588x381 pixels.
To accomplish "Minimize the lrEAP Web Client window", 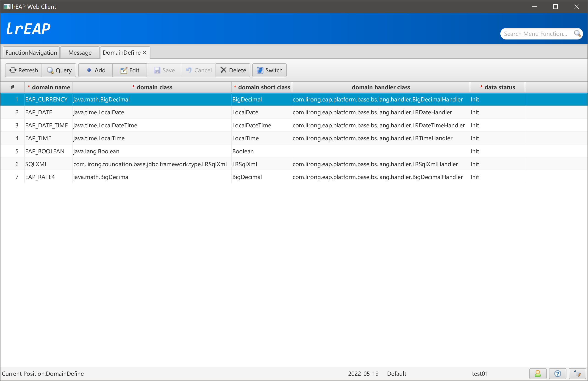I will click(x=535, y=7).
